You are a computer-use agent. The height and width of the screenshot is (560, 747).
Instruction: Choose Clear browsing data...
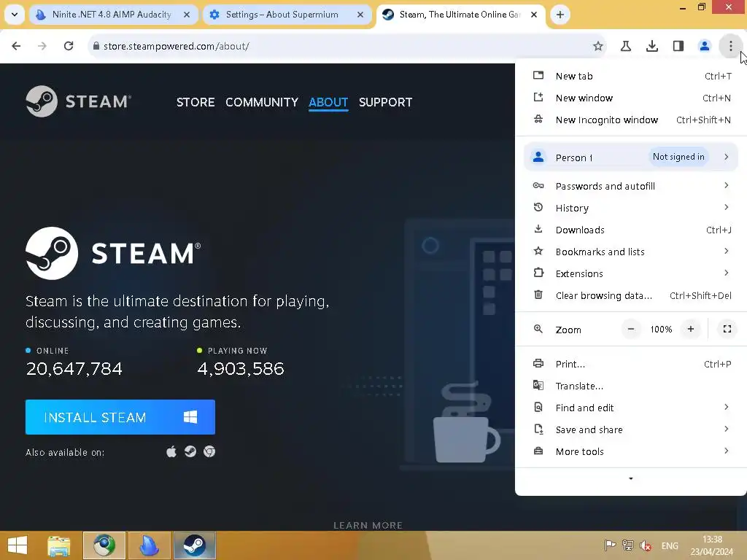tap(630, 296)
